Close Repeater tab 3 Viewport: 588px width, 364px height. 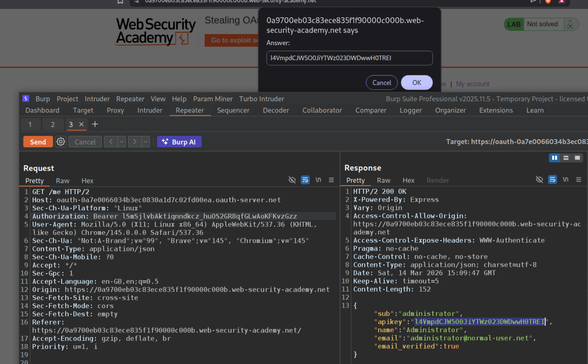(x=81, y=124)
